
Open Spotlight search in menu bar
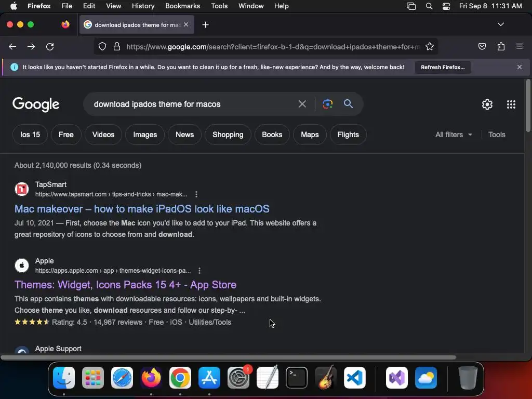(429, 6)
